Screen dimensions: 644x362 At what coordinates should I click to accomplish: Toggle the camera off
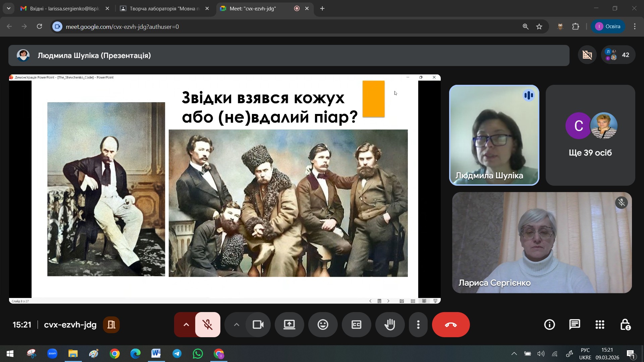258,324
